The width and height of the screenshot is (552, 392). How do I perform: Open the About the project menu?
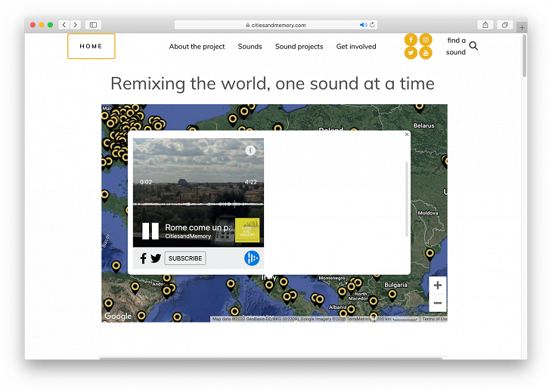pyautogui.click(x=197, y=46)
